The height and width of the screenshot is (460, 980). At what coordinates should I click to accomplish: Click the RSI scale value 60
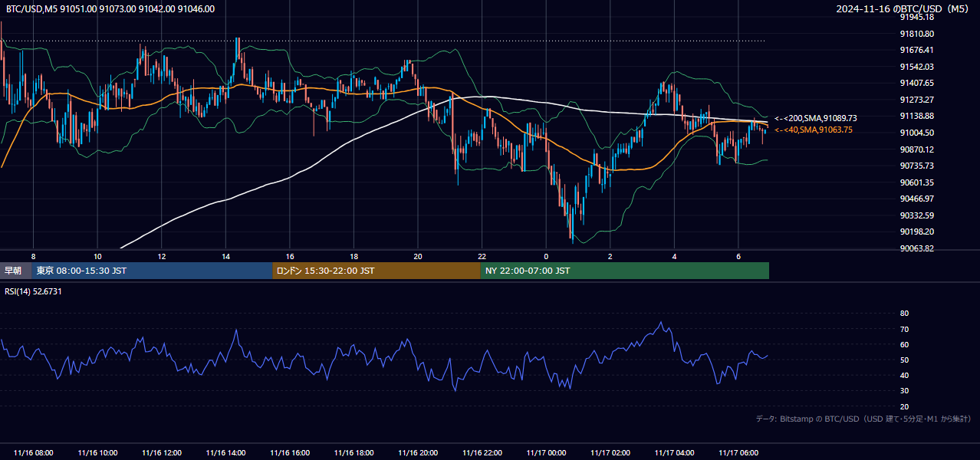click(x=904, y=344)
